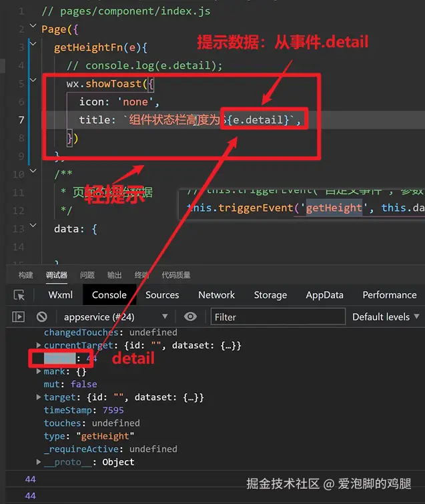Expand the target object in console

(x=39, y=397)
